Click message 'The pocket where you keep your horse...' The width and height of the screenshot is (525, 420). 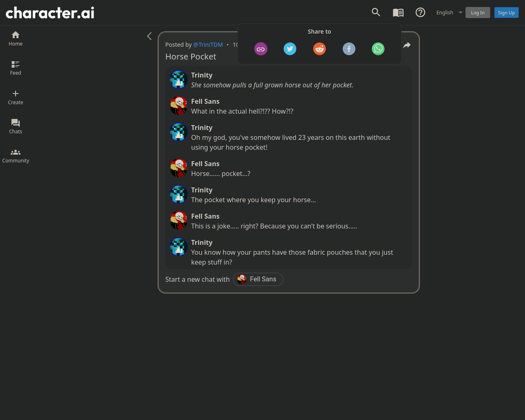tap(253, 200)
